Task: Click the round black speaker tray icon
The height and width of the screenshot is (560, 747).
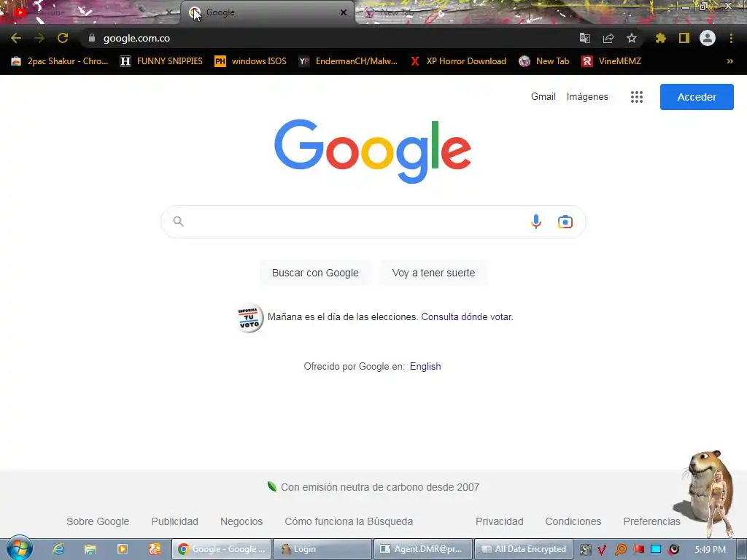Action: click(673, 550)
